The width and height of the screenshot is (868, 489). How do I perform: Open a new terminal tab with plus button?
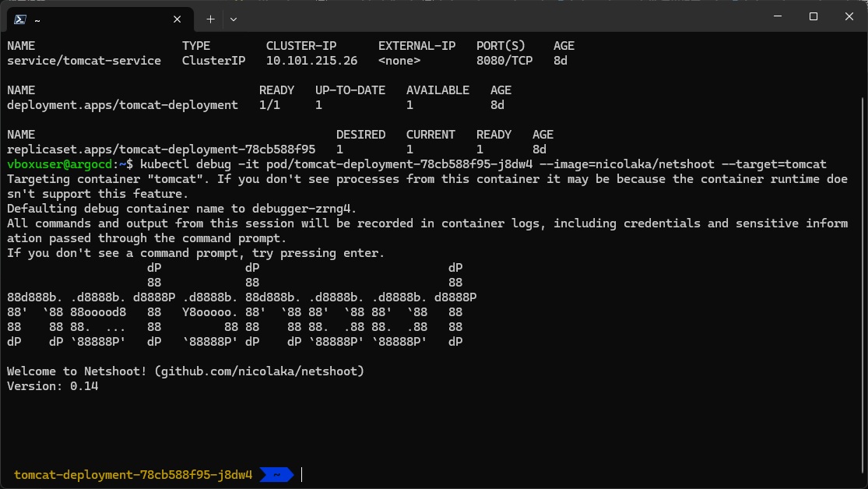click(210, 19)
